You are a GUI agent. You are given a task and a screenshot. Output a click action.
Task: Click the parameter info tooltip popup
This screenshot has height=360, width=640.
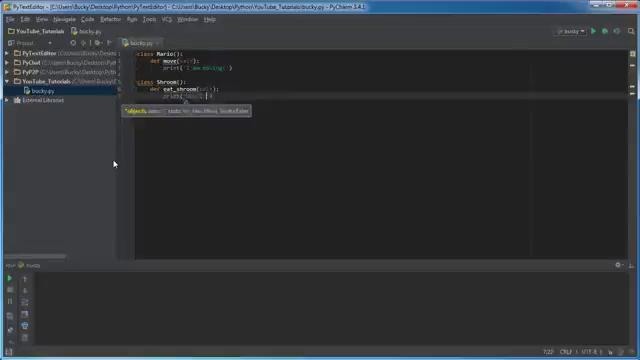pos(187,111)
